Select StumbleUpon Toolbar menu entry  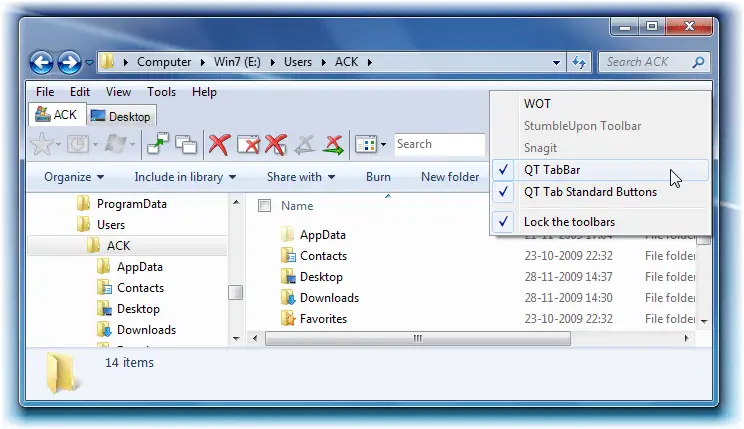(x=600, y=126)
